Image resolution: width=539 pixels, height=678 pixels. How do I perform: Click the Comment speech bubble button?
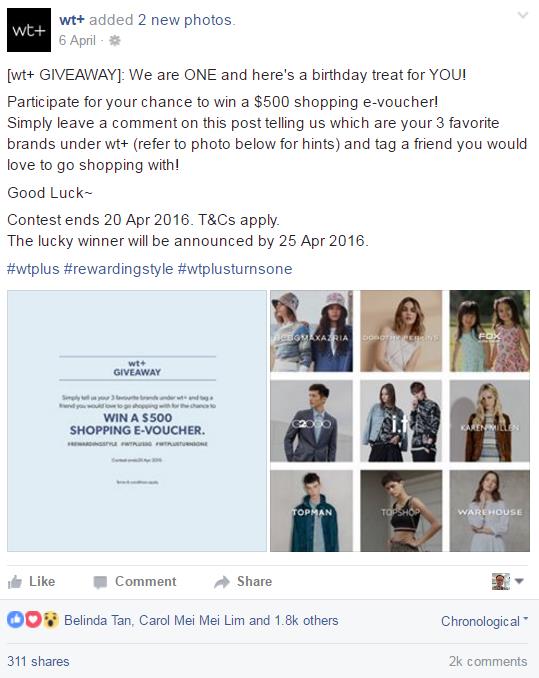pos(135,582)
